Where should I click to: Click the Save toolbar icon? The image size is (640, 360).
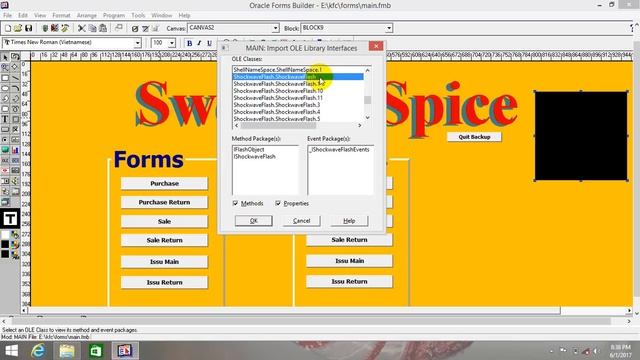[x=28, y=28]
